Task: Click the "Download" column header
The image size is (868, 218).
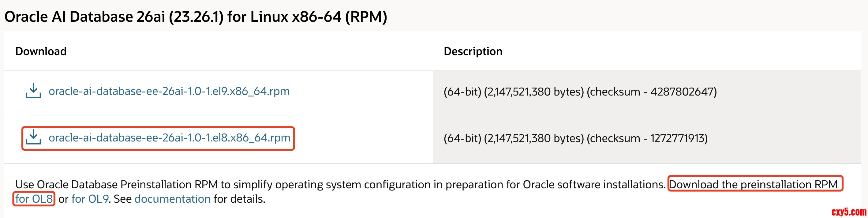Action: (x=41, y=51)
